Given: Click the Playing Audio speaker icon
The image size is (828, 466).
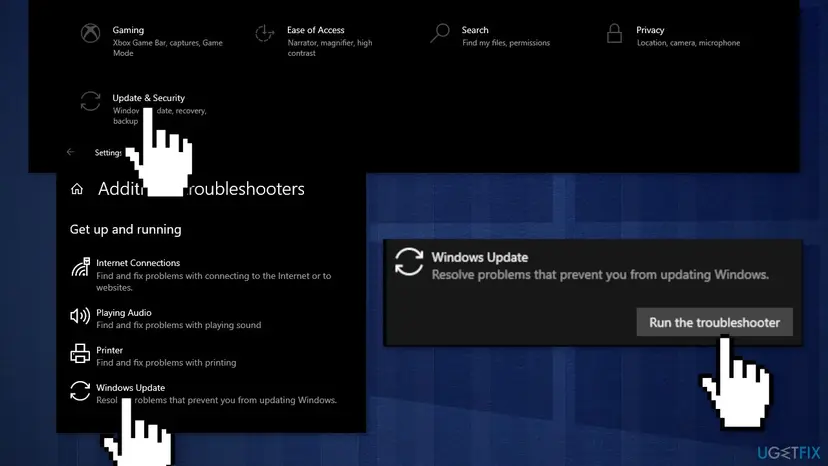Looking at the screenshot, I should coord(80,316).
